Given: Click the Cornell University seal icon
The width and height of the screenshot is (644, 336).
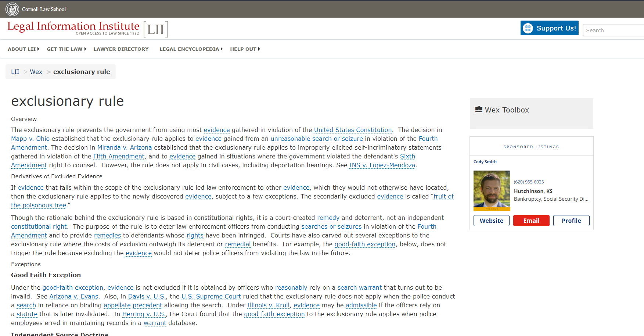Looking at the screenshot, I should pos(12,9).
